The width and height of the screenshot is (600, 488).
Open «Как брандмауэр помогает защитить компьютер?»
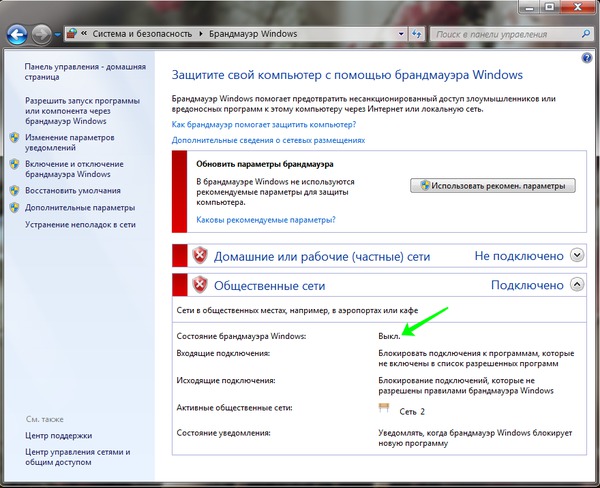tap(264, 124)
